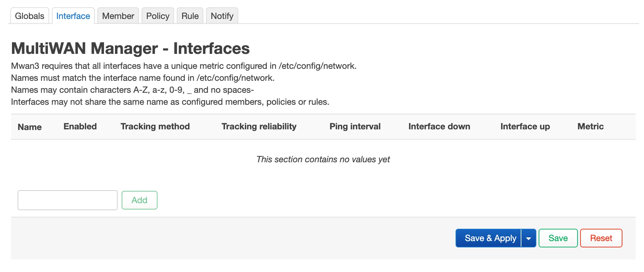This screenshot has height=272, width=644.
Task: Switch to the Member tab
Action: [x=118, y=16]
